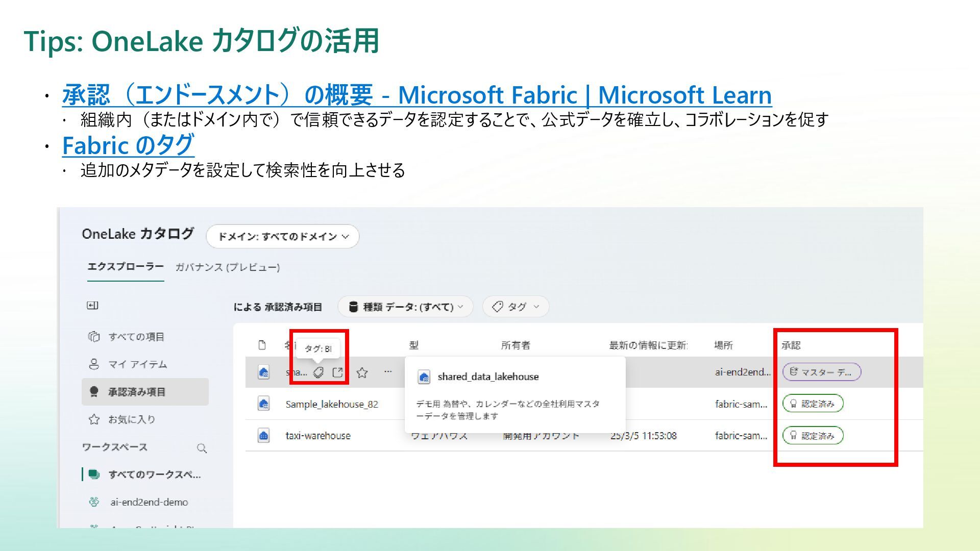This screenshot has height=551, width=980.
Task: Click the ai-end2end-demo workspace icon
Action: (x=94, y=502)
